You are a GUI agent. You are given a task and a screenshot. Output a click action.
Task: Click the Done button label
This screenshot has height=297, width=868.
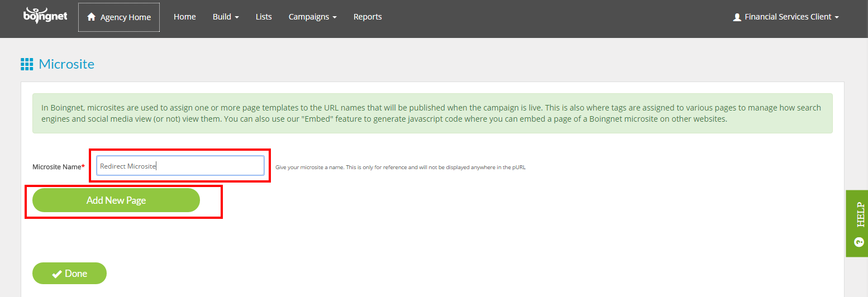click(x=76, y=274)
